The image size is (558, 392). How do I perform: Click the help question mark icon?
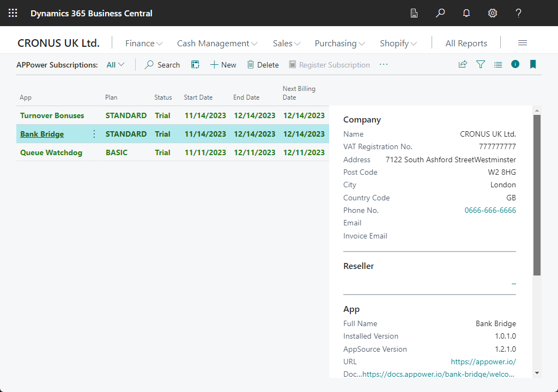point(519,13)
